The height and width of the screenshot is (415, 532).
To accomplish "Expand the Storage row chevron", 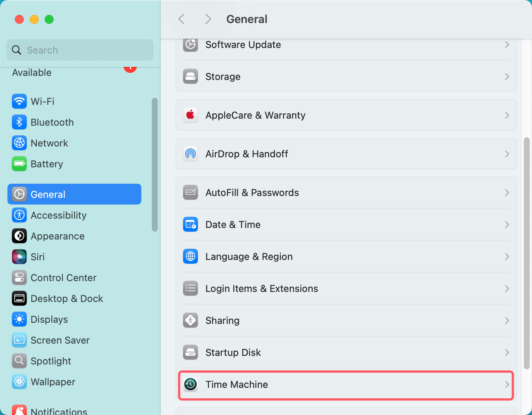I will pyautogui.click(x=507, y=77).
